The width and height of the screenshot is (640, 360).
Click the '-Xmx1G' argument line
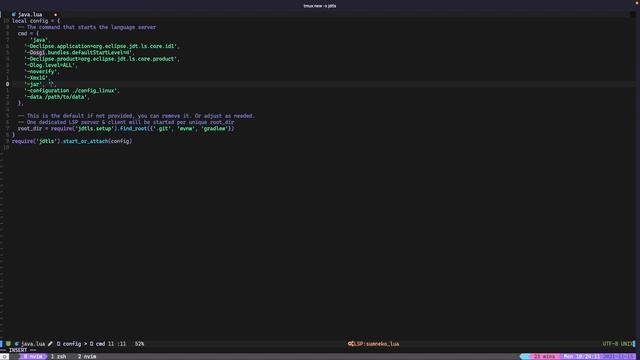(x=37, y=78)
